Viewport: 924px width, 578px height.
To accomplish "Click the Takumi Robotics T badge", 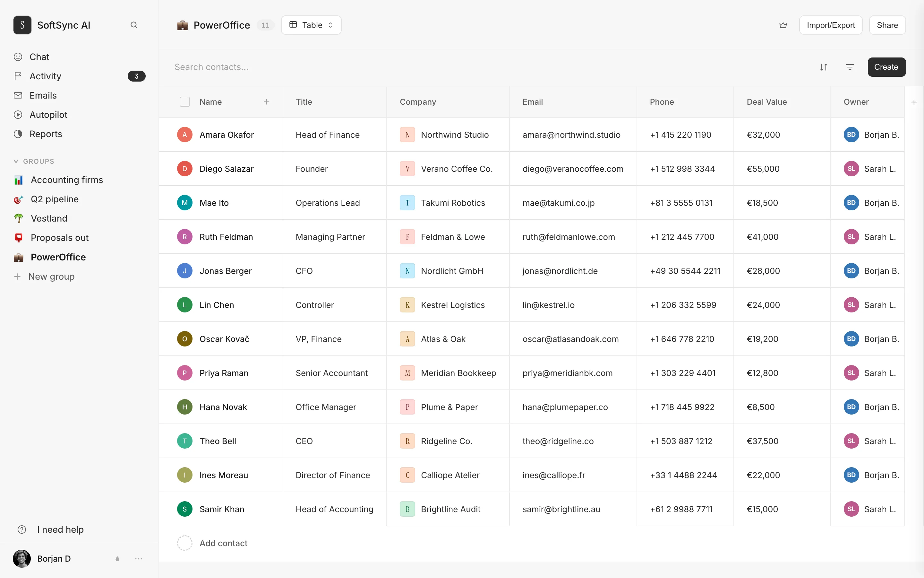I will (407, 203).
